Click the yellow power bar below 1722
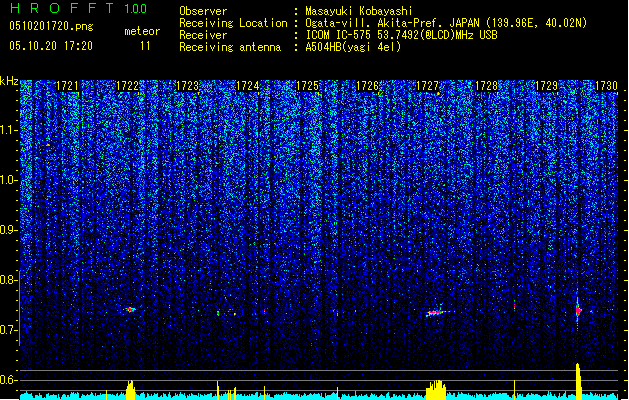Image resolution: width=629 pixels, height=400 pixels. pos(130,390)
